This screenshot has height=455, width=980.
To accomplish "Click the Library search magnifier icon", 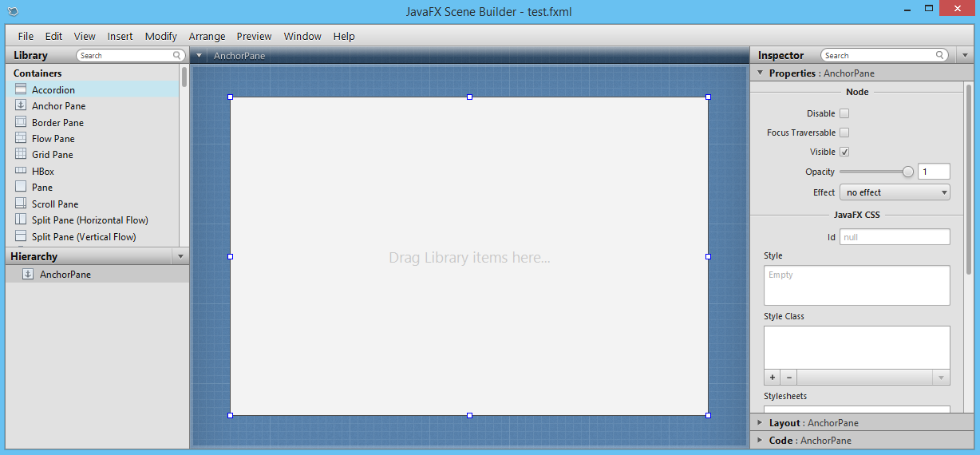I will point(177,55).
